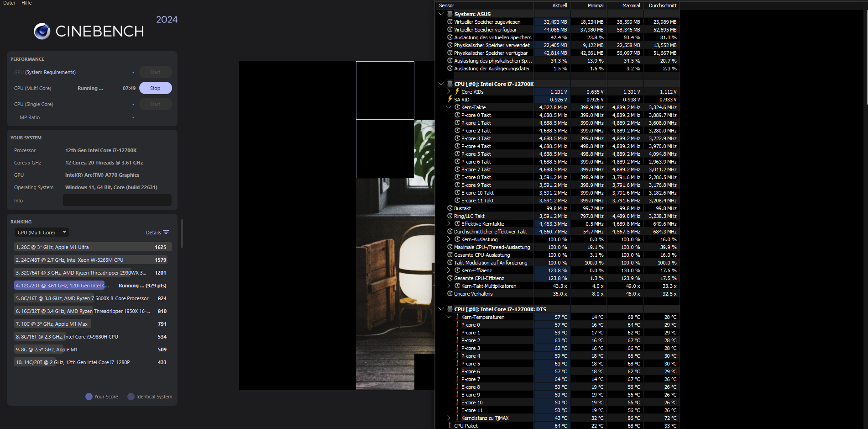Click clock icon for E-core 8 Takt
Screen dimensions: 868x429
pos(457,177)
